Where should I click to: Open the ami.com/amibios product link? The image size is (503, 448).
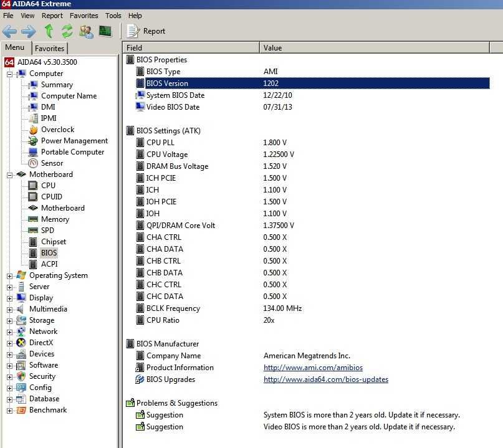313,368
